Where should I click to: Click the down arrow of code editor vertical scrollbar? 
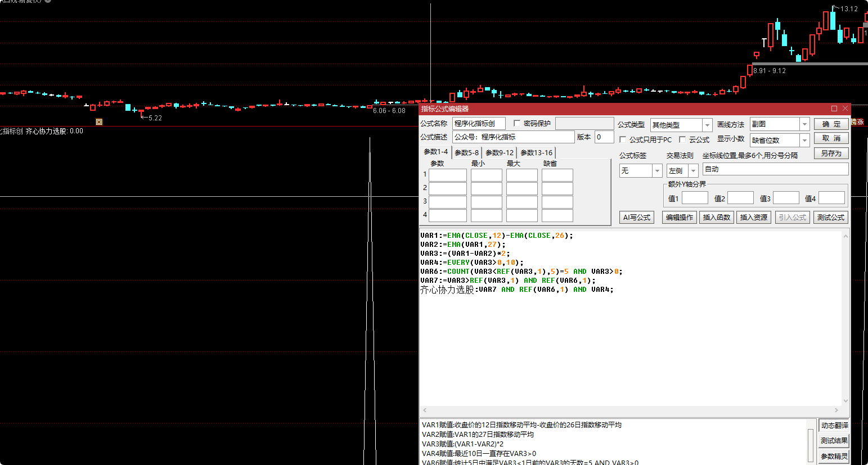[845, 400]
